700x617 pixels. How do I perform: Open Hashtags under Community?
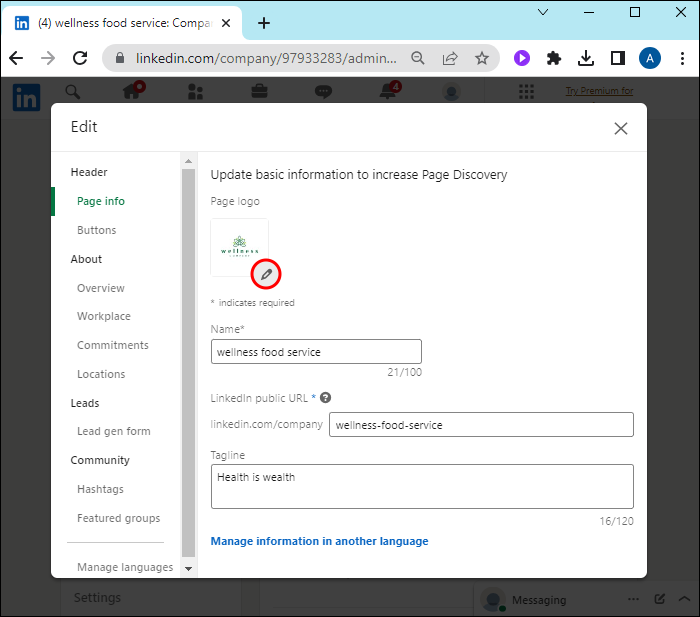(100, 489)
